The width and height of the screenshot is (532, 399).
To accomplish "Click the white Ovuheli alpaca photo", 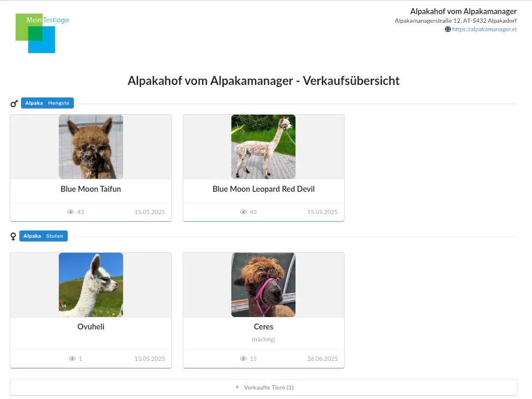I will (91, 285).
